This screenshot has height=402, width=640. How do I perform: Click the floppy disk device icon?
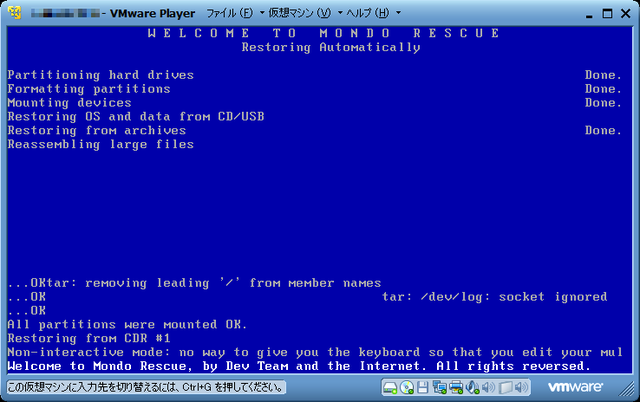tap(423, 387)
